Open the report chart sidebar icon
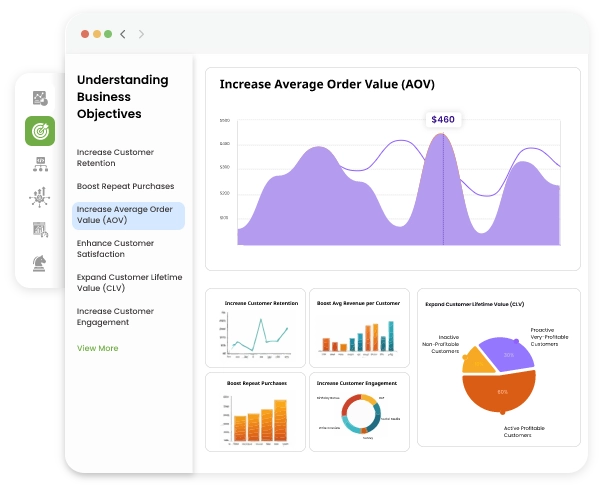Image resolution: width=603 pixels, height=490 pixels. [x=40, y=230]
